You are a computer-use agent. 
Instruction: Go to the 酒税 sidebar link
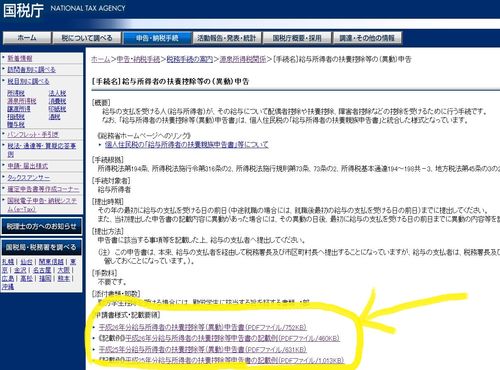(x=54, y=117)
